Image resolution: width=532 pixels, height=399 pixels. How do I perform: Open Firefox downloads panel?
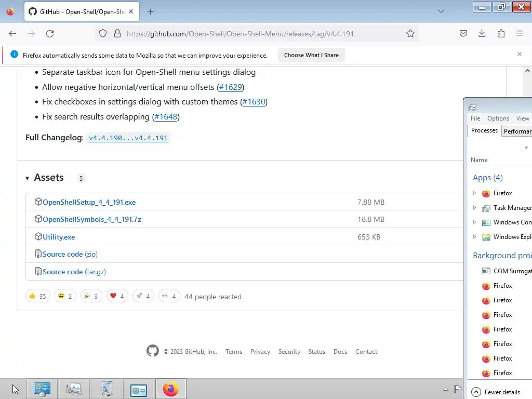(482, 34)
